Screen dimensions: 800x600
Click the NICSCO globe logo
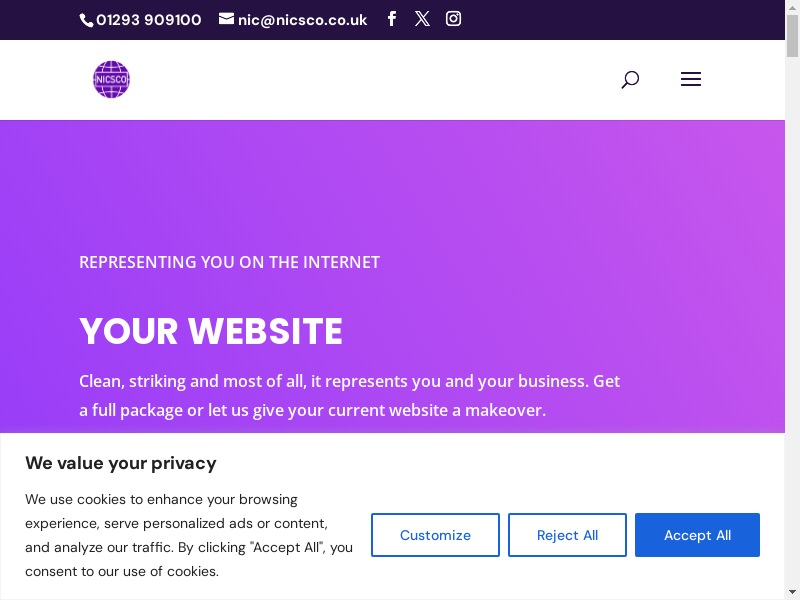111,80
